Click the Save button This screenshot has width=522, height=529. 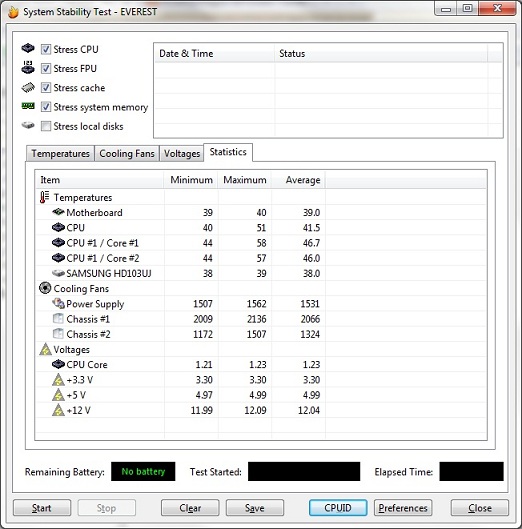[255, 508]
